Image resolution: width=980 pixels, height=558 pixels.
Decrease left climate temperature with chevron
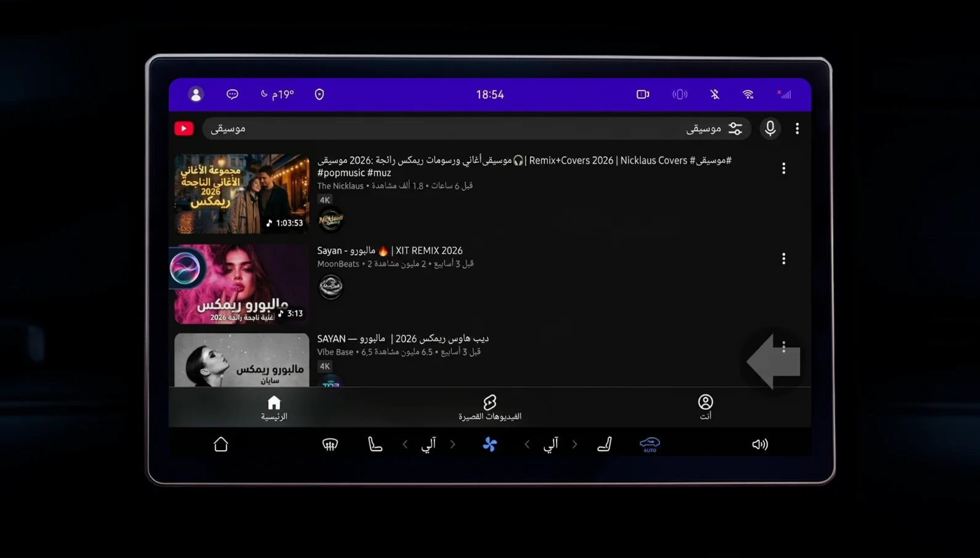(x=405, y=444)
